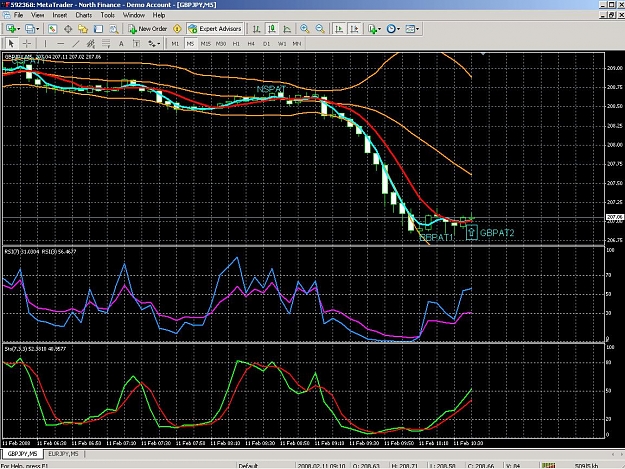Click the arrow object beside GBPAT2 label
The width and height of the screenshot is (625, 469).
[x=472, y=233]
